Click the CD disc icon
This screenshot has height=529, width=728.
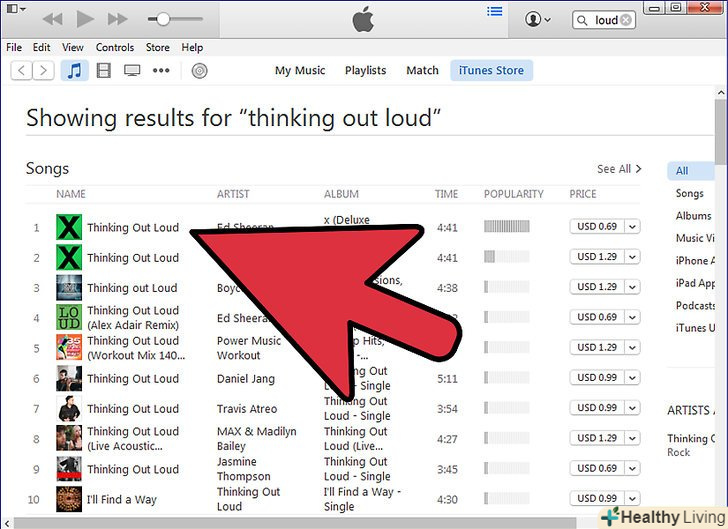(200, 71)
